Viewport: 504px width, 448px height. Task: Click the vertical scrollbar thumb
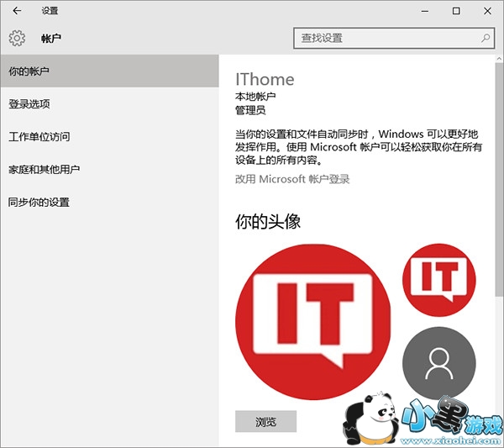pyautogui.click(x=499, y=180)
